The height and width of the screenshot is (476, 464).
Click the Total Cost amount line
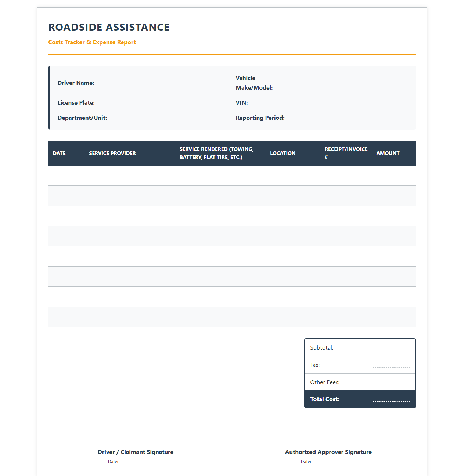pos(391,399)
